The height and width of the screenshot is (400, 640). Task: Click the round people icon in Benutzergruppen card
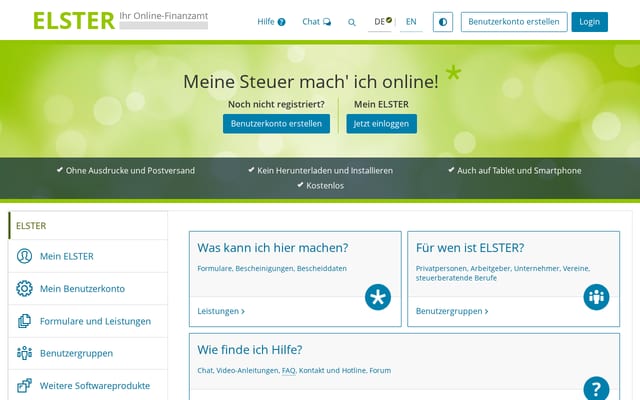[x=596, y=297]
